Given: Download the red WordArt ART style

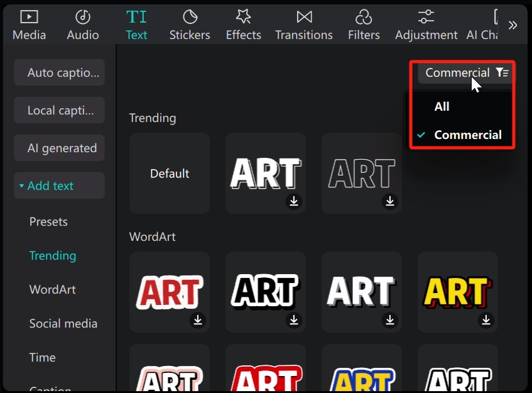Looking at the screenshot, I should pos(198,320).
